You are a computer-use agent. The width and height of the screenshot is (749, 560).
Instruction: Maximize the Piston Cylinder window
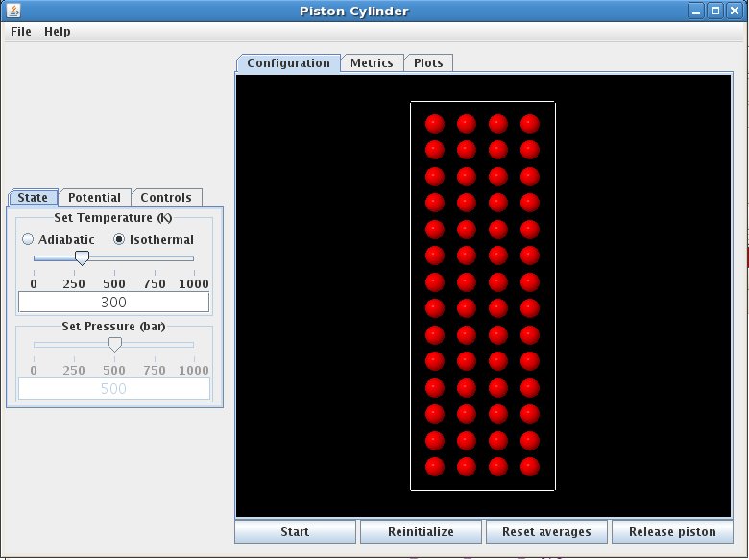click(715, 11)
